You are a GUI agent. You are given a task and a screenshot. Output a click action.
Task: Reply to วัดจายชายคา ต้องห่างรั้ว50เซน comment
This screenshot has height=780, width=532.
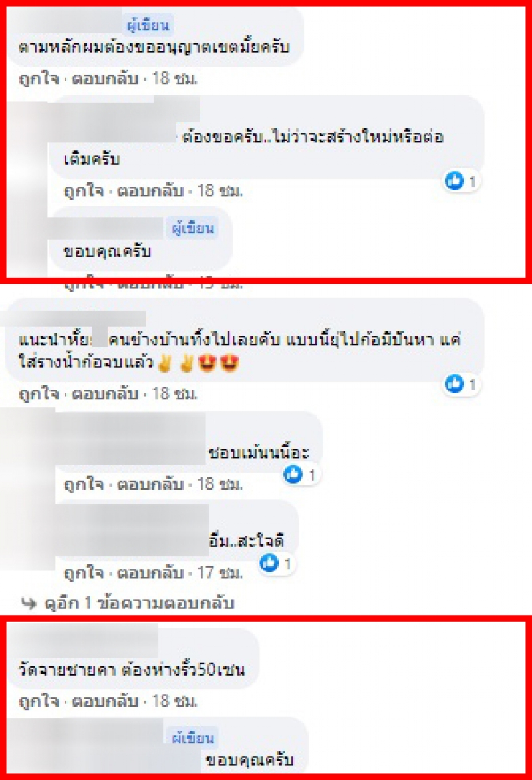[105, 701]
